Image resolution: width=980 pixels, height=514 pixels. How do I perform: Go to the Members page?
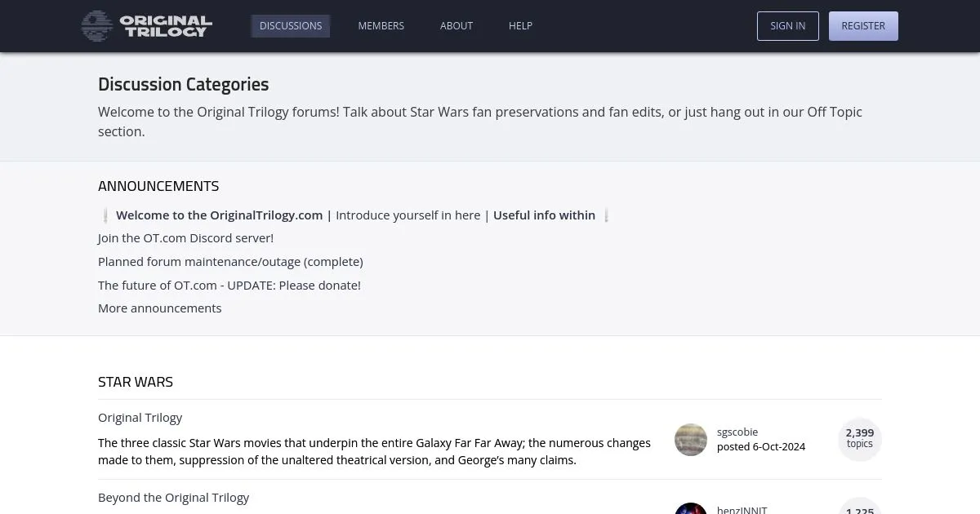click(381, 26)
